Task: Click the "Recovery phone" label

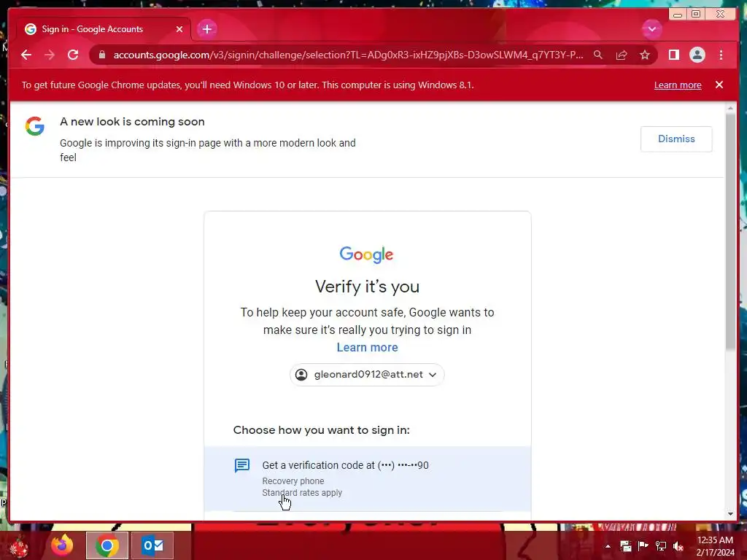Action: [x=293, y=481]
